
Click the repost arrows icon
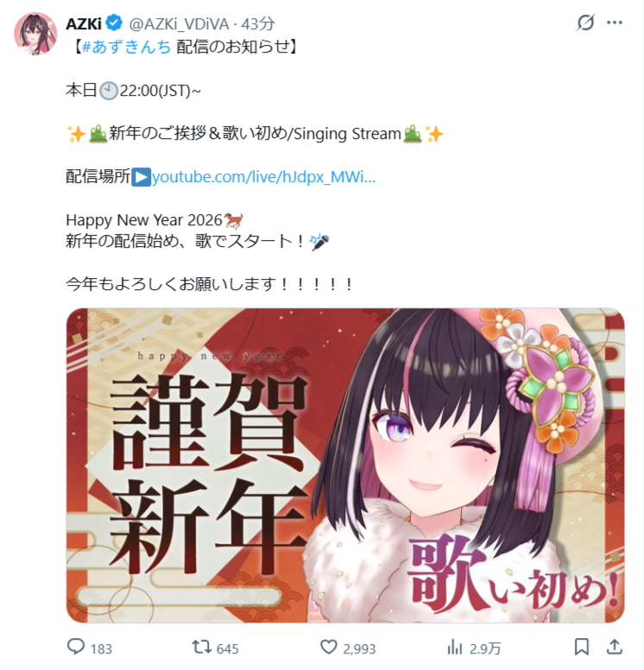point(201,647)
